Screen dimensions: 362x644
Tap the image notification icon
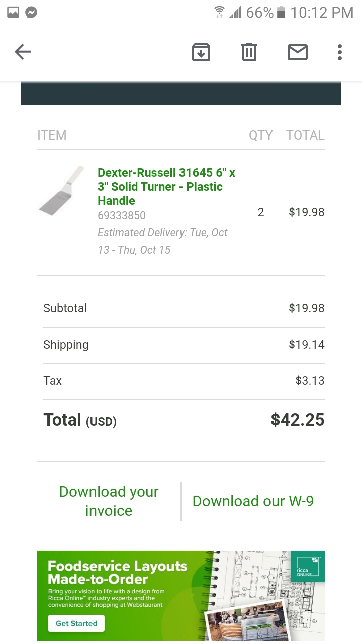click(x=13, y=13)
